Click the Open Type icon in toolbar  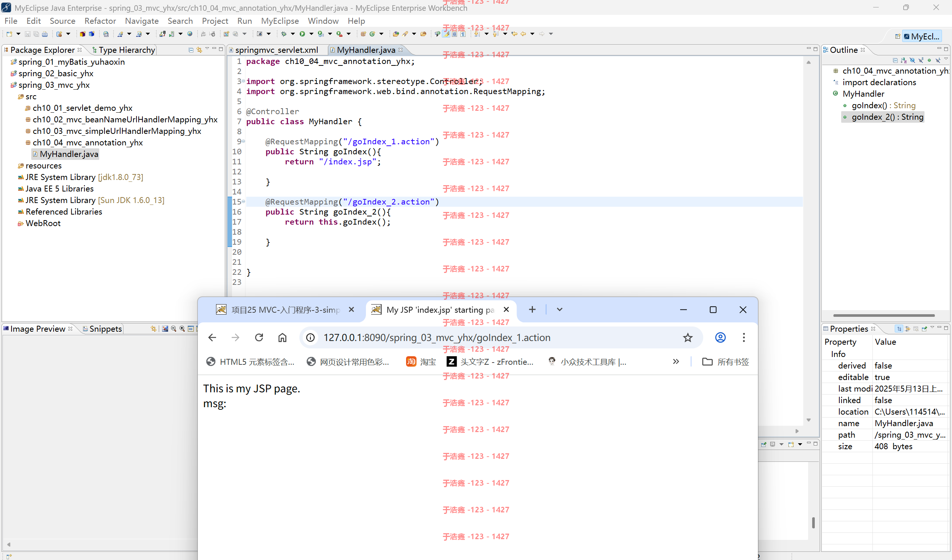coord(396,34)
